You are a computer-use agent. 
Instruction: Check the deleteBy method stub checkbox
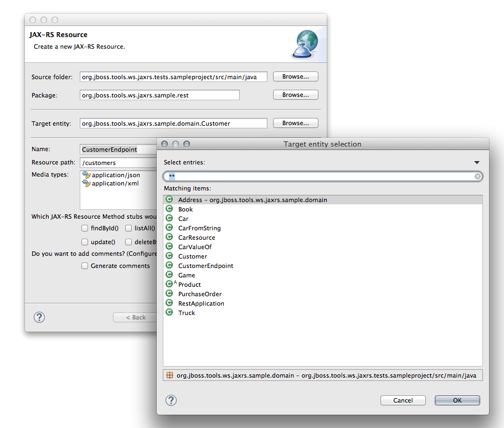pos(128,242)
